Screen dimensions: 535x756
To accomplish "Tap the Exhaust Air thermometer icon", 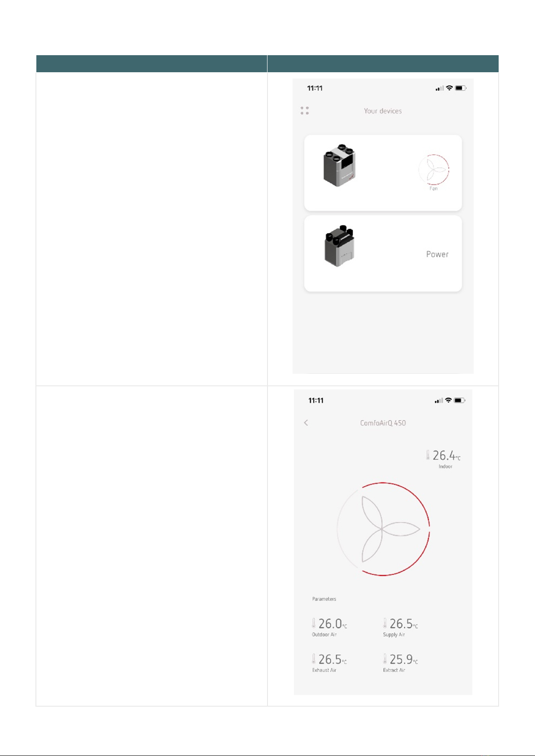I will coord(314,659).
